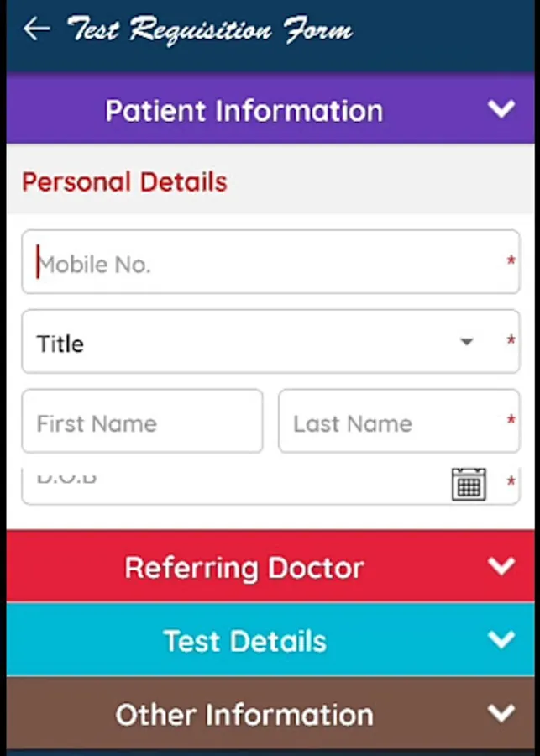Click the Patient Information chevron icon
The image size is (540, 756).
point(501,109)
